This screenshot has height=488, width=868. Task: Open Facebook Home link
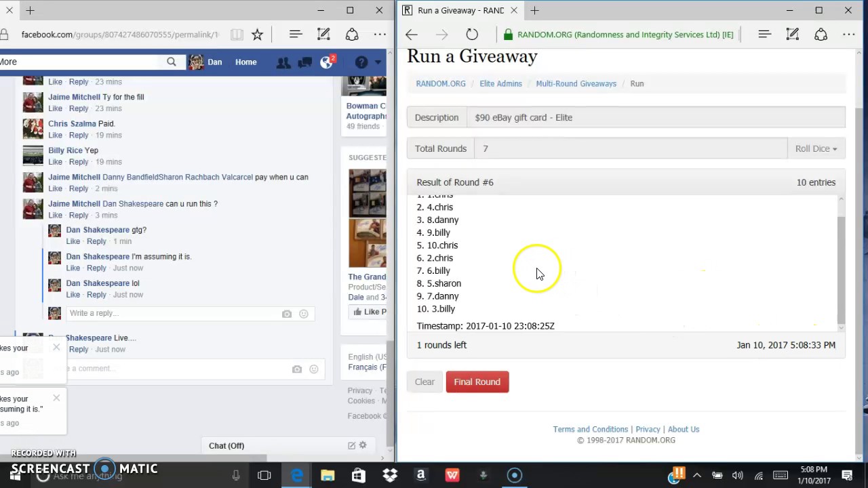[246, 62]
